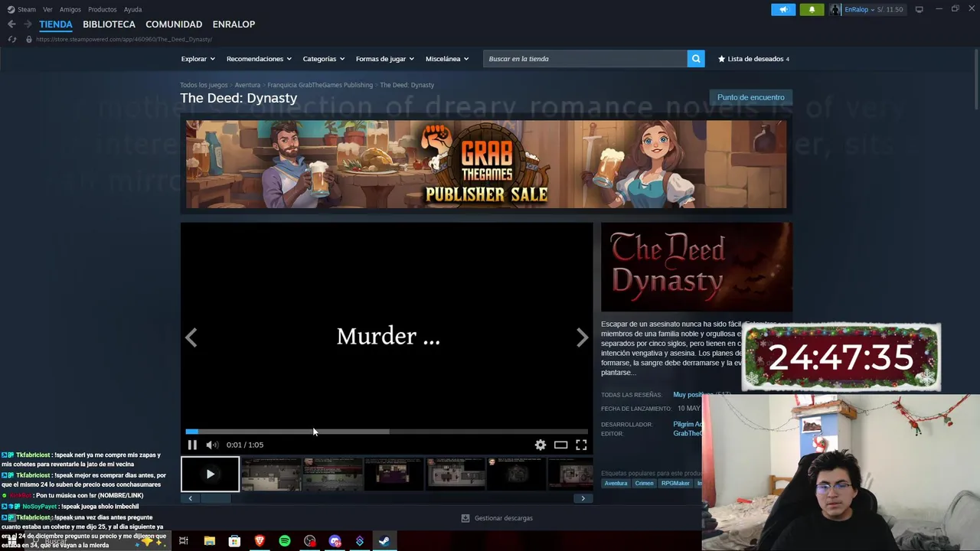Open the Steam menu
This screenshot has width=980, height=551.
[x=22, y=9]
